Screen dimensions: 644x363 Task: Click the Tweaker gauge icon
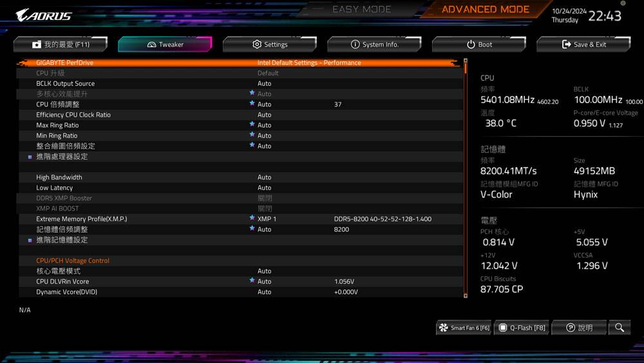click(151, 44)
